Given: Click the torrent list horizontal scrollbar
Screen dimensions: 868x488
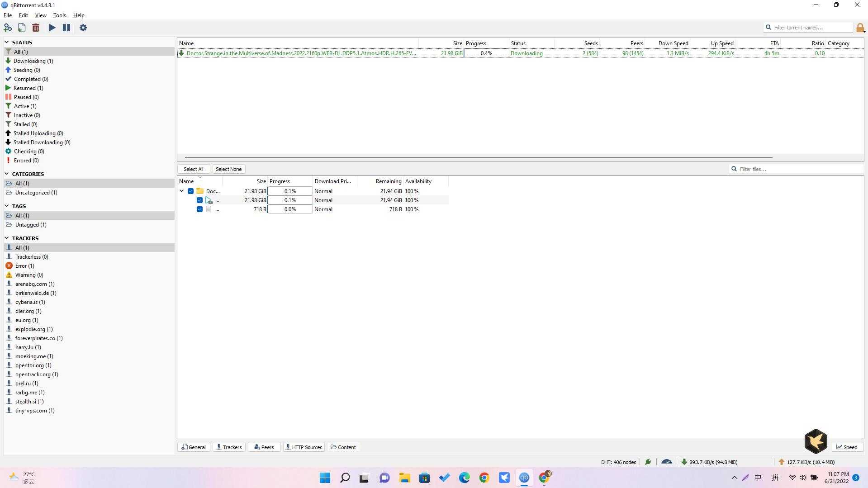Looking at the screenshot, I should 479,157.
